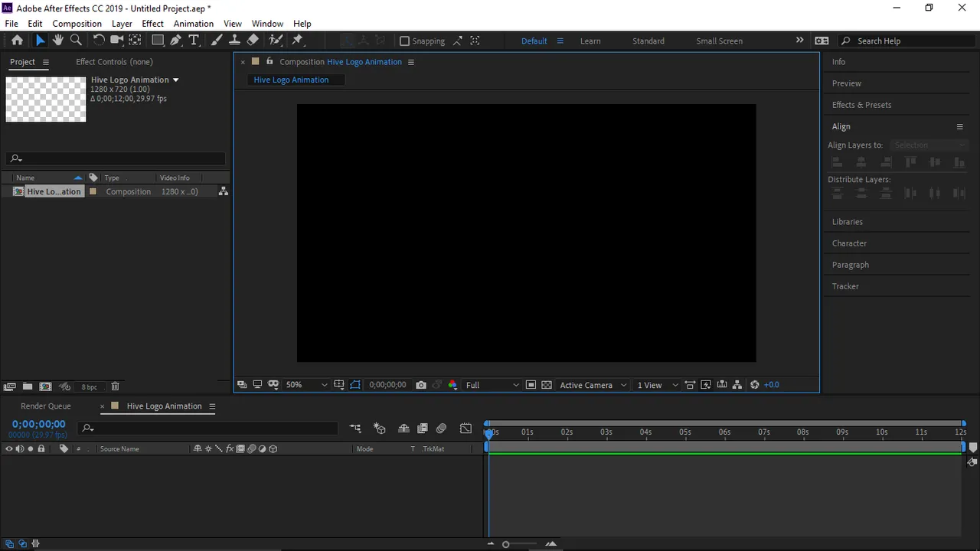
Task: Toggle the Transparency Grid in viewer
Action: tap(547, 385)
